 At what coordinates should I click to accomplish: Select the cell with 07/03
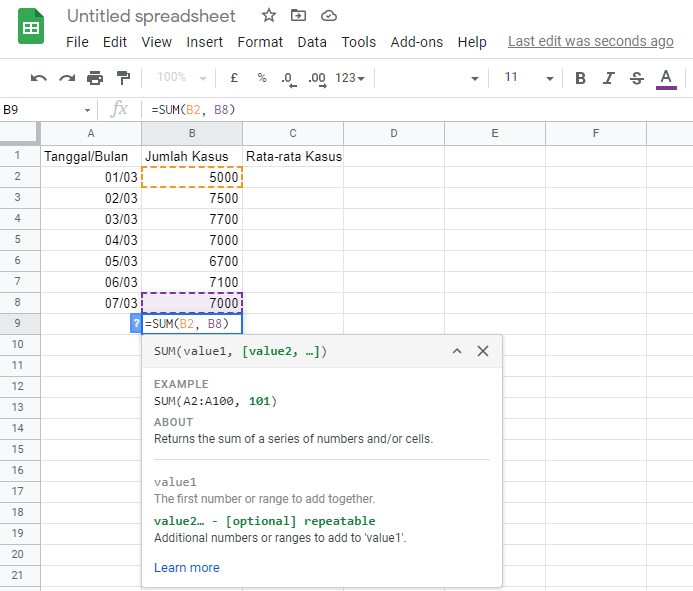coord(91,303)
